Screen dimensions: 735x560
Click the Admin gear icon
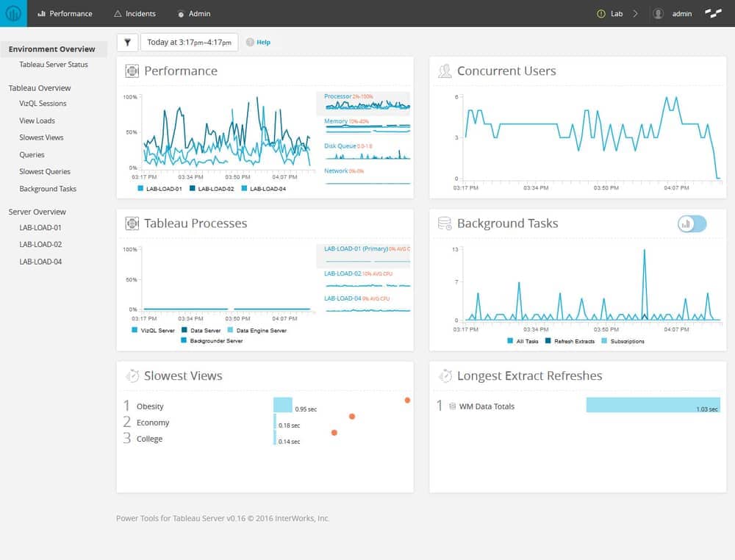[x=181, y=14]
